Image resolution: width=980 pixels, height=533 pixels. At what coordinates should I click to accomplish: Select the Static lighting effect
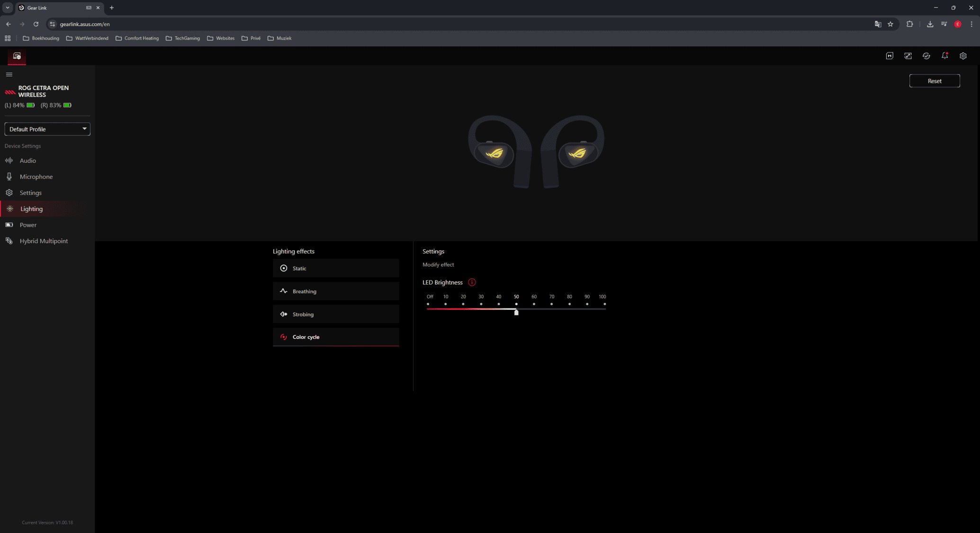coord(336,268)
